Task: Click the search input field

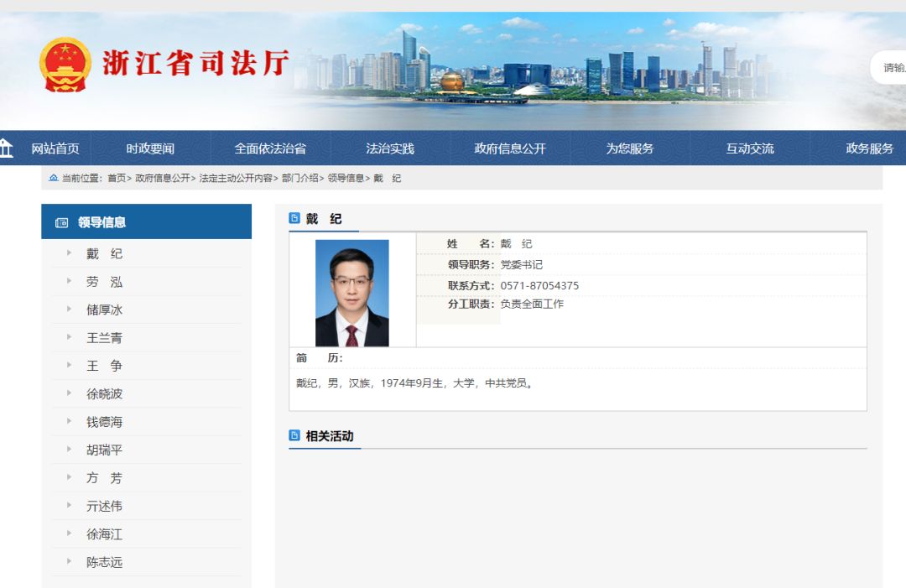Action: pyautogui.click(x=888, y=68)
